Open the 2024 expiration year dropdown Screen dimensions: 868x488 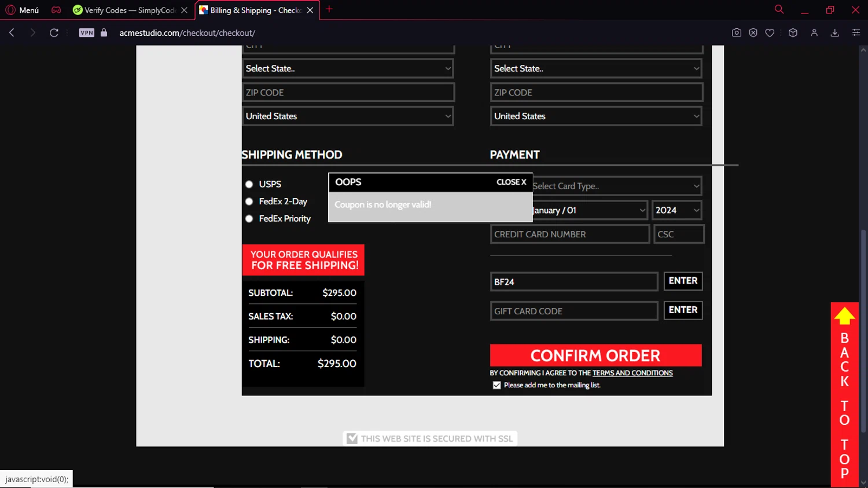(x=677, y=210)
